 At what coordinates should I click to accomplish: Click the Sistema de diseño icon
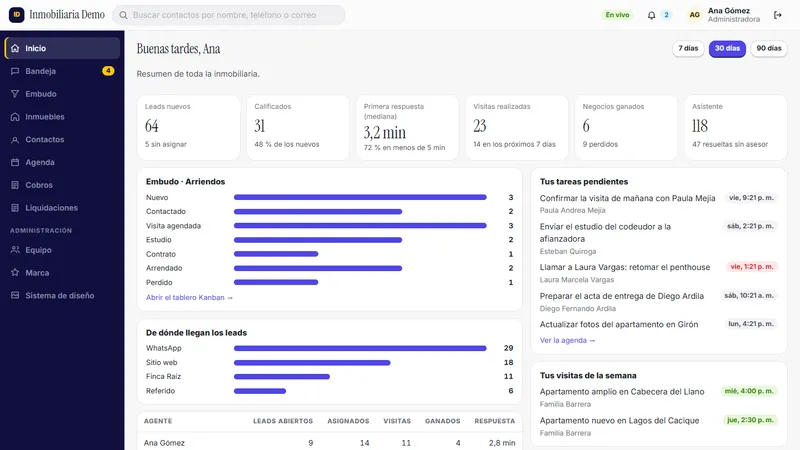(x=15, y=295)
